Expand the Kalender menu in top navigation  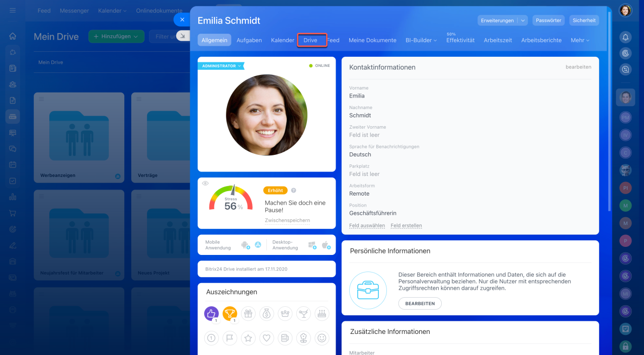pos(112,11)
